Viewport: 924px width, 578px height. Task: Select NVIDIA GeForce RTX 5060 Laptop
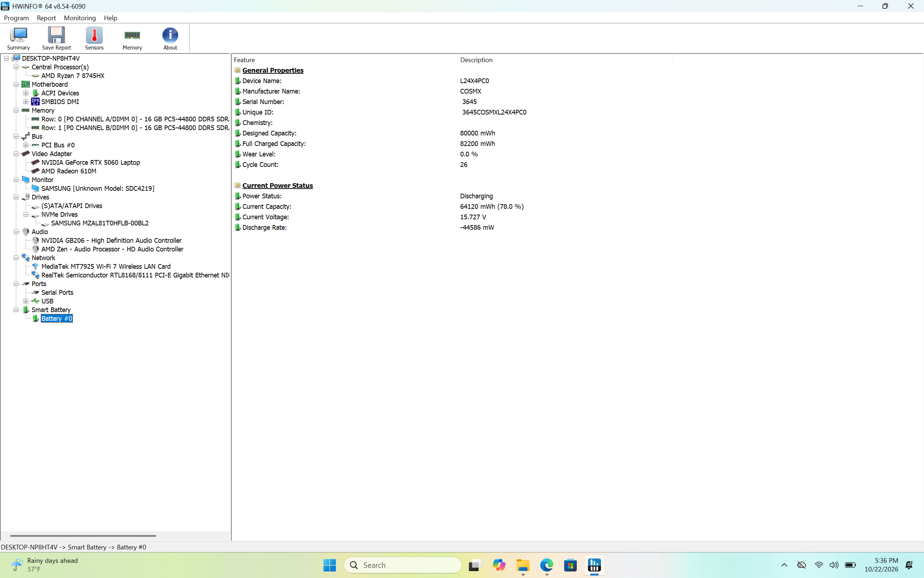(x=91, y=163)
